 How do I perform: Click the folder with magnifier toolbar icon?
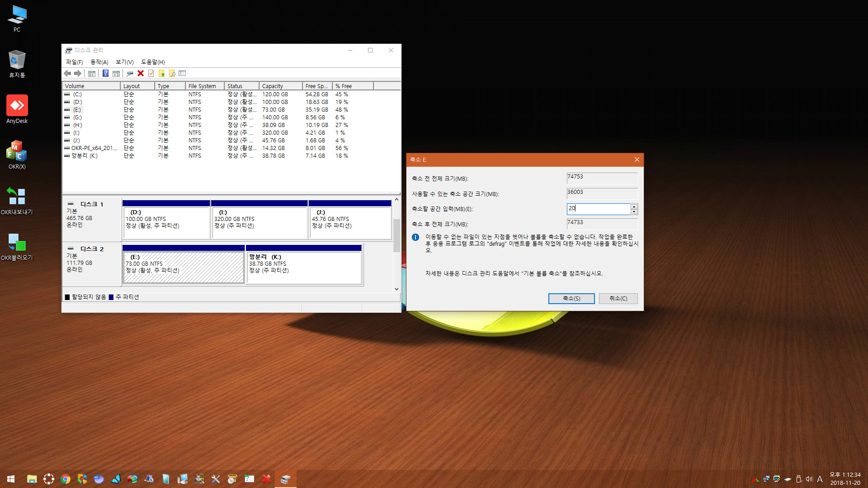point(172,74)
